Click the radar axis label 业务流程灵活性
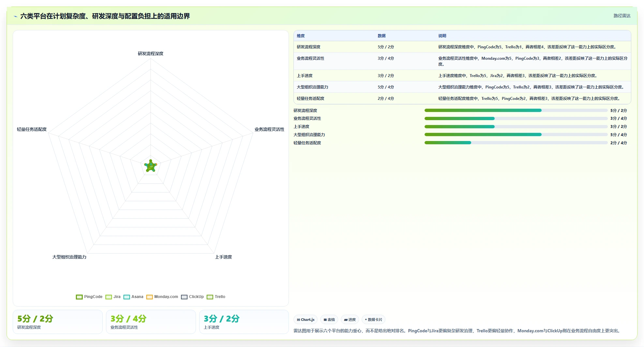The width and height of the screenshot is (644, 347). point(269,129)
